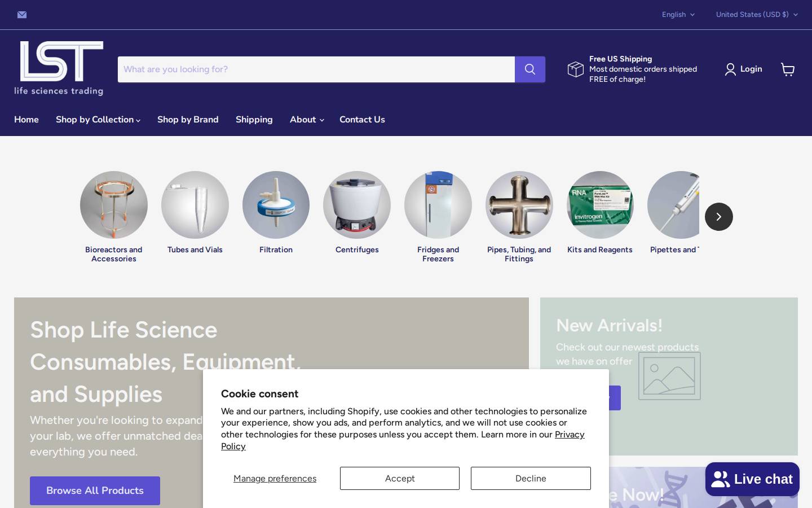
Task: Click the Kits and Reagents label
Action: 600,249
